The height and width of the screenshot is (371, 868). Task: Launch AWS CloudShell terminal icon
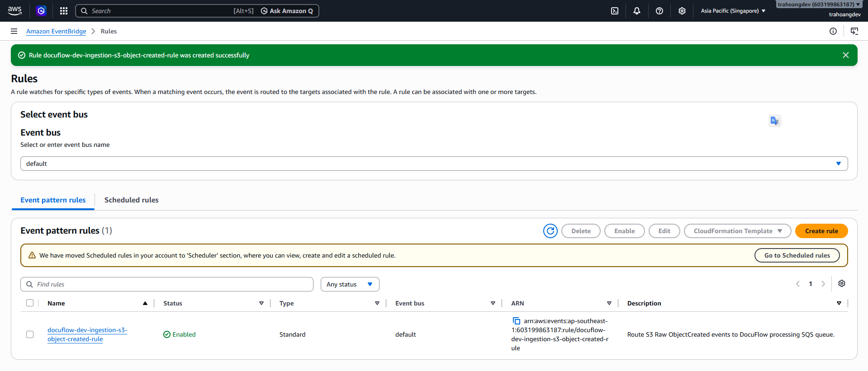click(615, 11)
